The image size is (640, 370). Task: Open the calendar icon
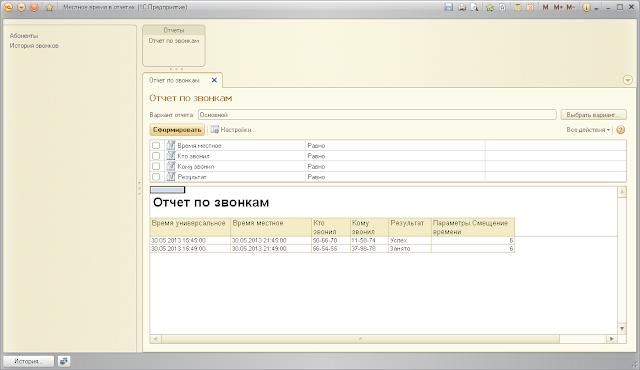(x=530, y=7)
